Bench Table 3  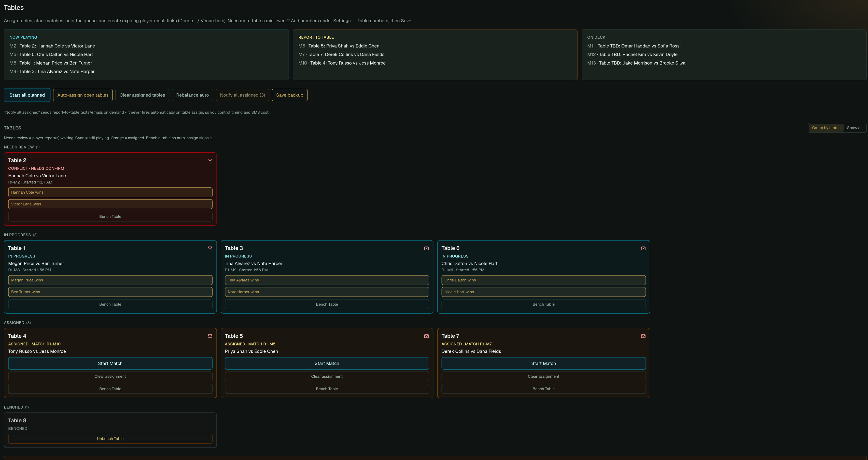327,304
